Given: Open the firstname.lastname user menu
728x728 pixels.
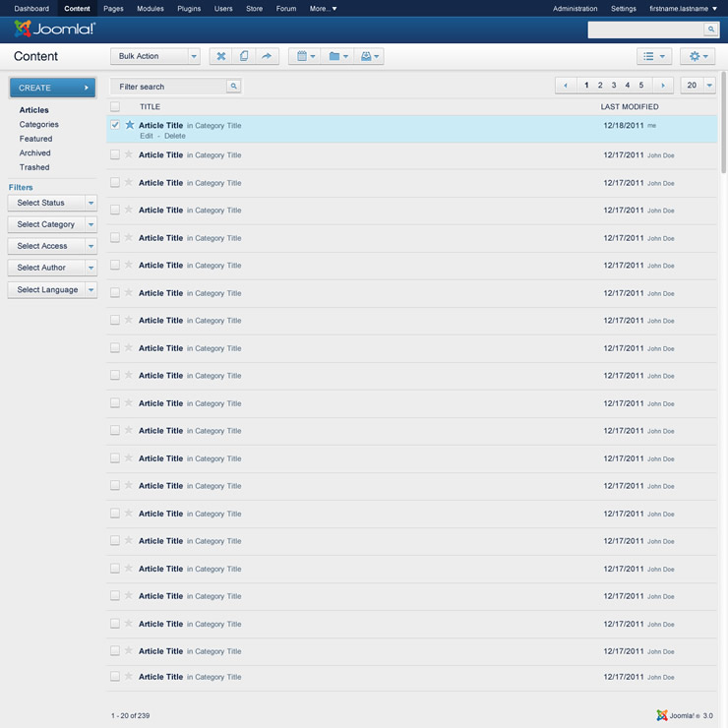Looking at the screenshot, I should pyautogui.click(x=683, y=8).
